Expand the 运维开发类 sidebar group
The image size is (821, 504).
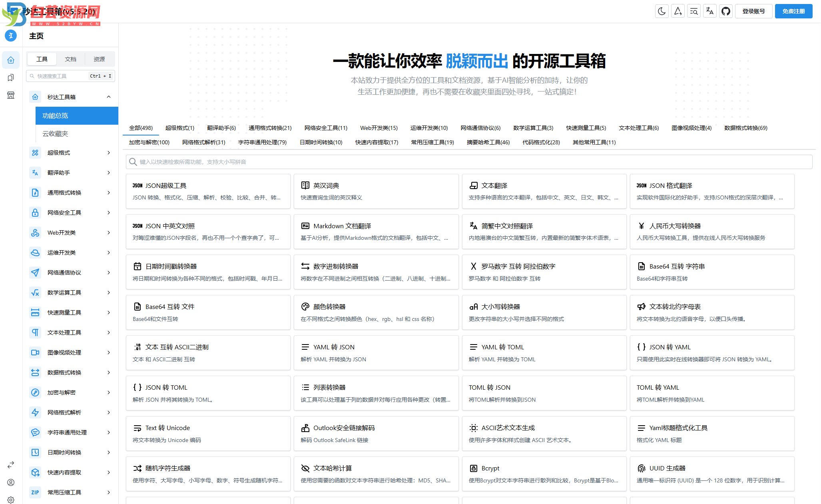click(x=70, y=253)
